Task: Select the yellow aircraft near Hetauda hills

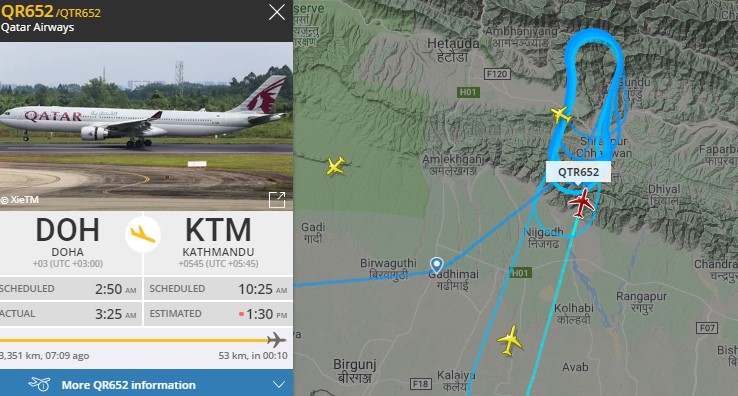Action: point(561,115)
